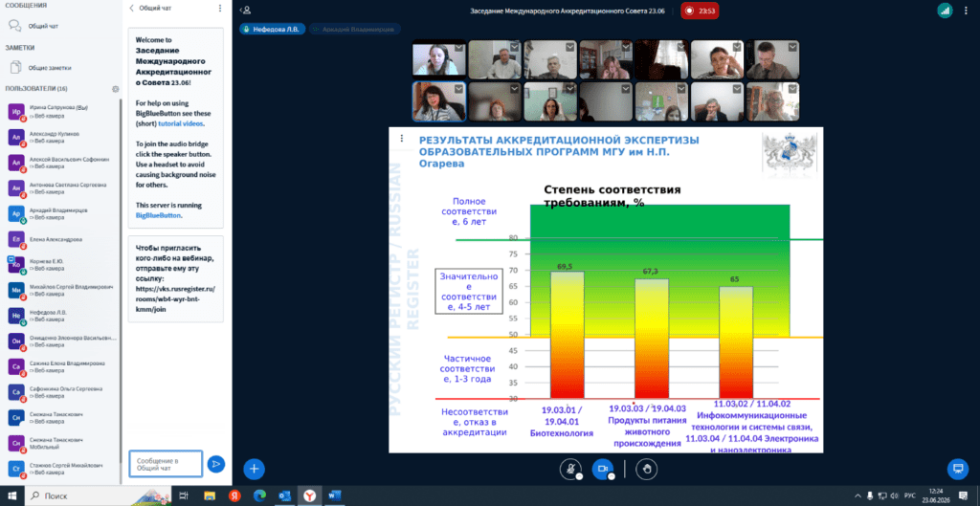This screenshot has width=980, height=506.
Task: Select the first top-row webcam thumbnail
Action: [438, 59]
